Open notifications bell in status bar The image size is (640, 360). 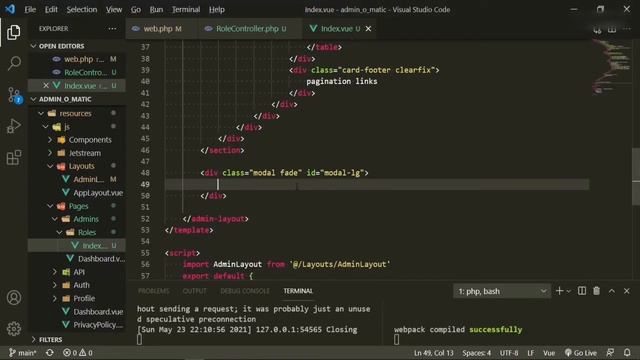point(627,353)
